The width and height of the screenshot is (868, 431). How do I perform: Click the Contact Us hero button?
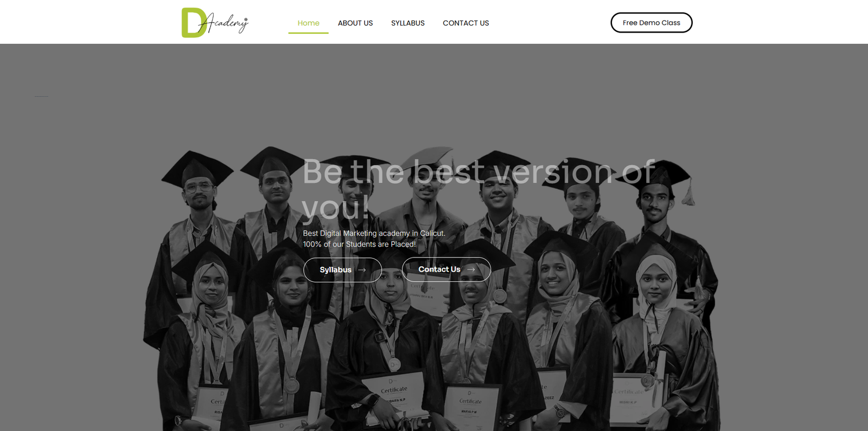click(446, 269)
